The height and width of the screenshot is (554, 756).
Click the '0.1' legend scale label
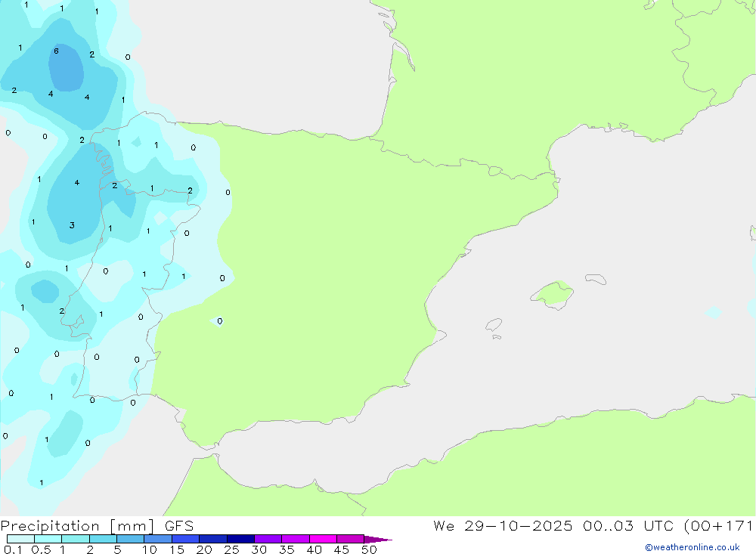click(x=13, y=549)
